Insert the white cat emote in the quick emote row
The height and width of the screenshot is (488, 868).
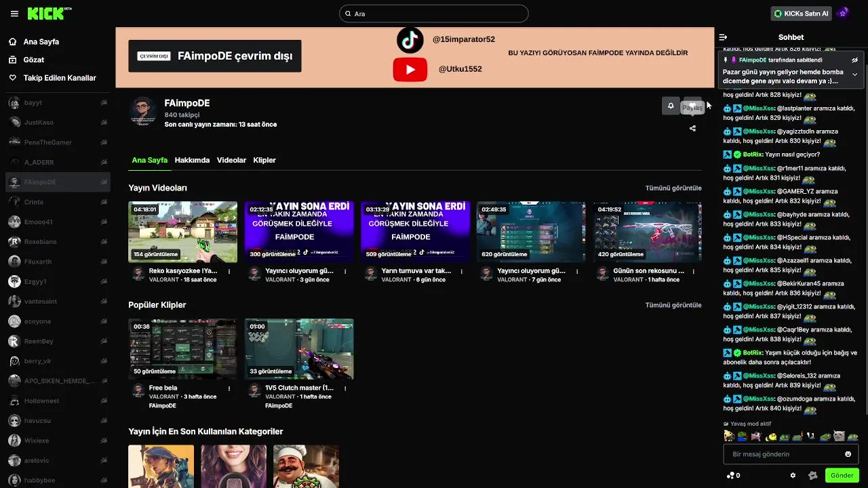click(x=839, y=436)
